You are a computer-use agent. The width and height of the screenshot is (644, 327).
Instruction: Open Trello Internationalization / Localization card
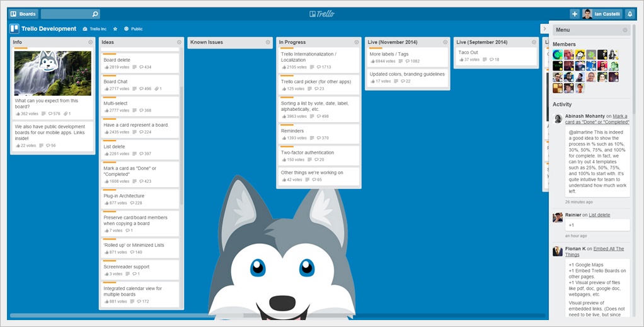pos(319,60)
